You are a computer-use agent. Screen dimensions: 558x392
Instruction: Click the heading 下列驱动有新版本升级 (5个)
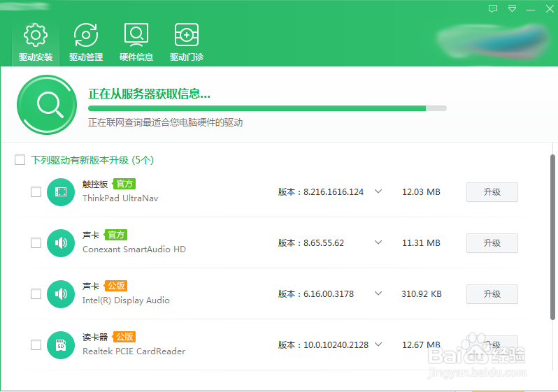(92, 160)
